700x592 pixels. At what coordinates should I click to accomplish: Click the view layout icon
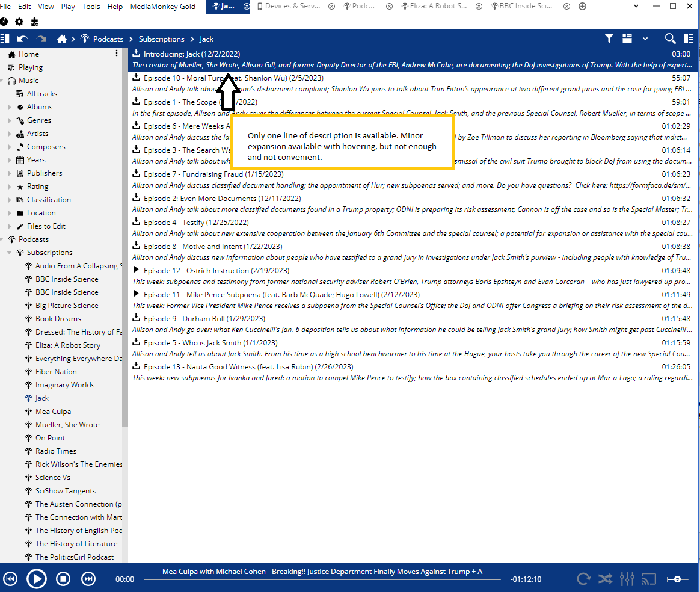coord(627,39)
